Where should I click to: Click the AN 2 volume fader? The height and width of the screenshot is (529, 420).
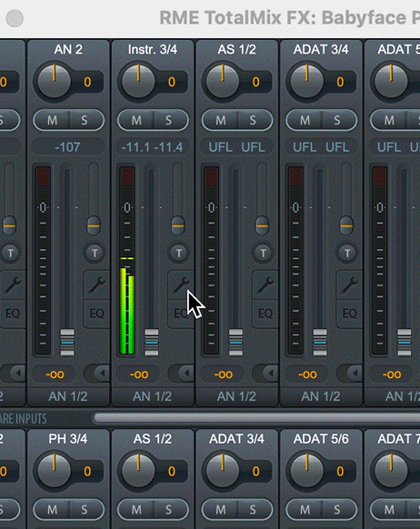click(x=67, y=343)
